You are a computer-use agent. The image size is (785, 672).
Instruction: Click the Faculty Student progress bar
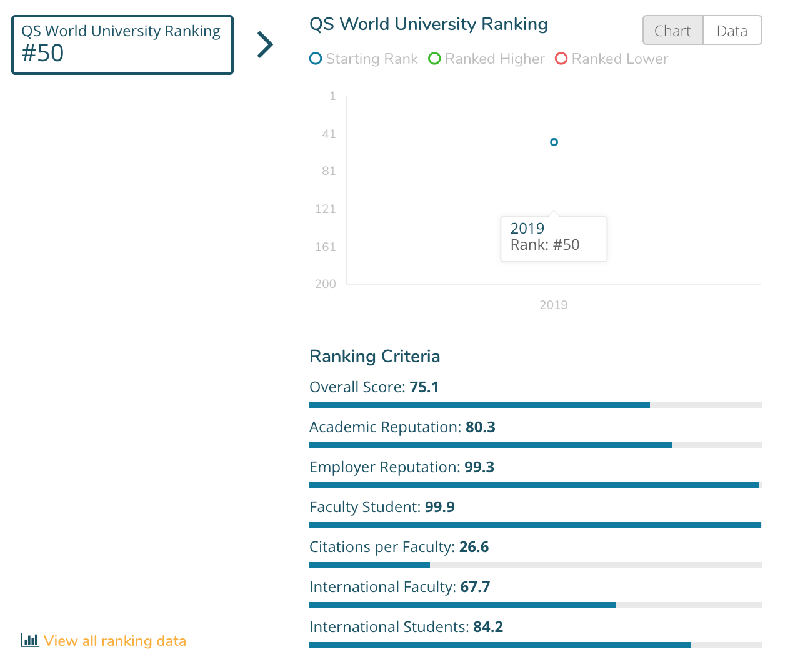536,525
